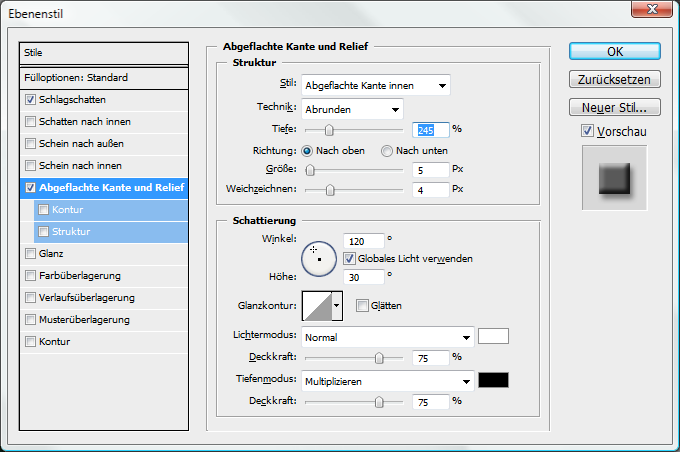
Task: Select the Schein nach außen row label
Action: coord(82,144)
